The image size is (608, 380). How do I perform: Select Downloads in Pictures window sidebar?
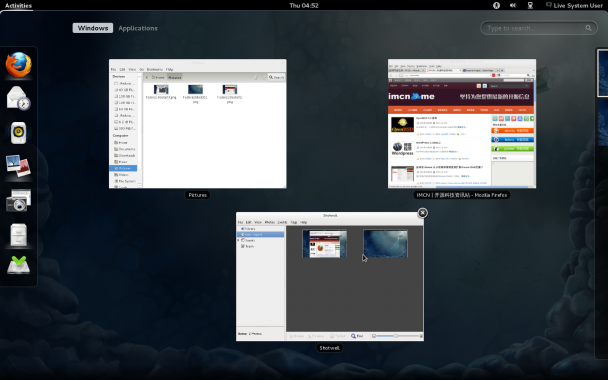(x=124, y=155)
